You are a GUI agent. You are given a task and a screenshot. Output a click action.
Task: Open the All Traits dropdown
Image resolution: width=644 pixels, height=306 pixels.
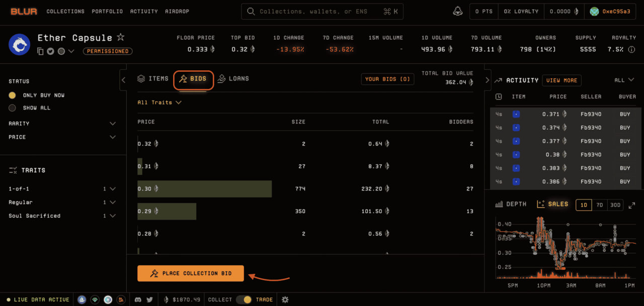pos(159,103)
